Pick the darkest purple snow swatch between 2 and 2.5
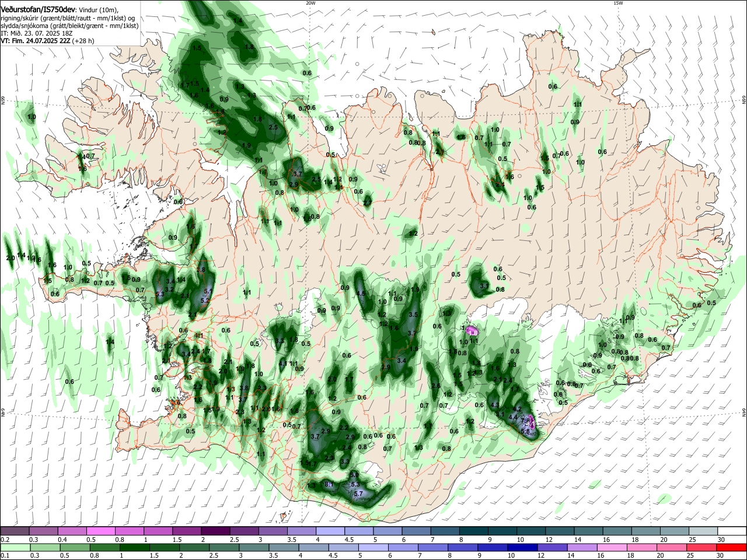This screenshot has height=560, width=747. 215,531
